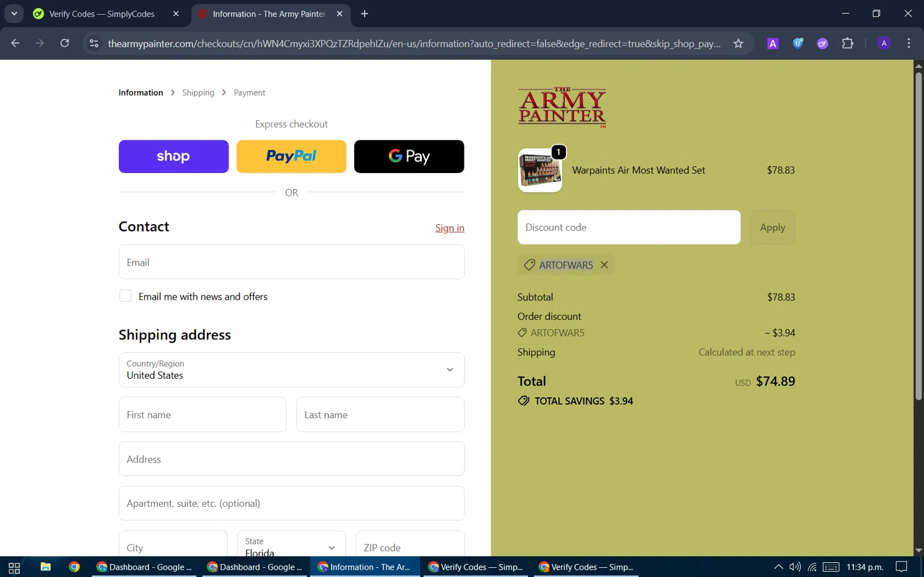Click the Apply discount button
Image resolution: width=924 pixels, height=577 pixels.
pos(772,227)
